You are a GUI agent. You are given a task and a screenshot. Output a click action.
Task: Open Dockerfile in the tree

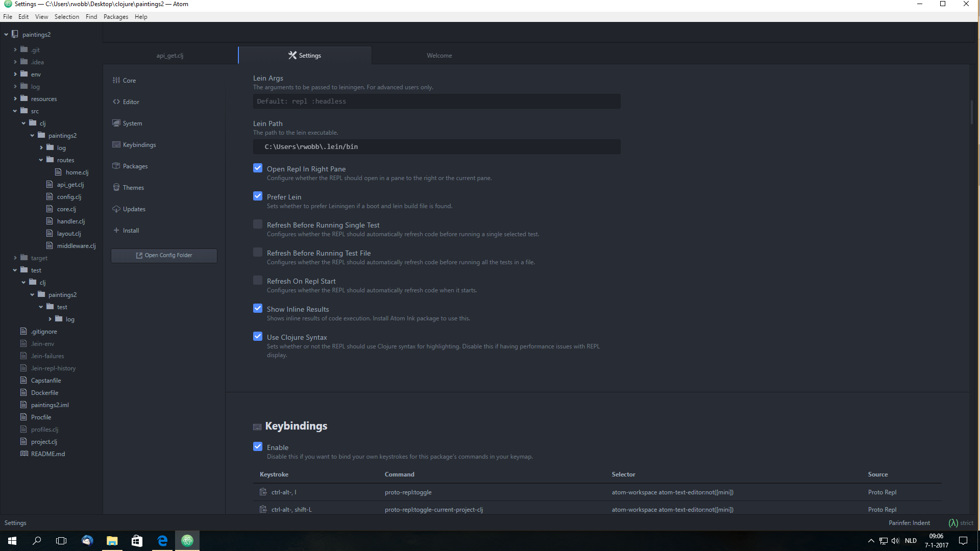(44, 392)
